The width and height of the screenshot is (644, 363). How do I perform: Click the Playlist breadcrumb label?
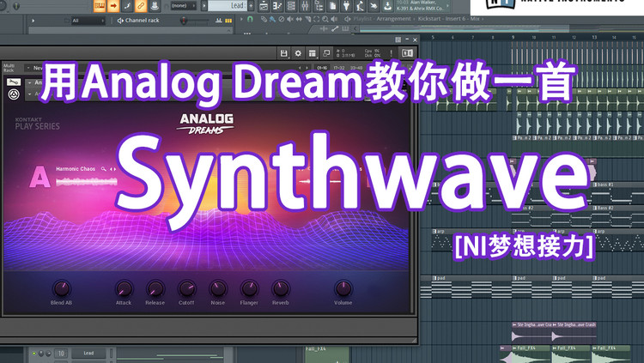[x=363, y=19]
